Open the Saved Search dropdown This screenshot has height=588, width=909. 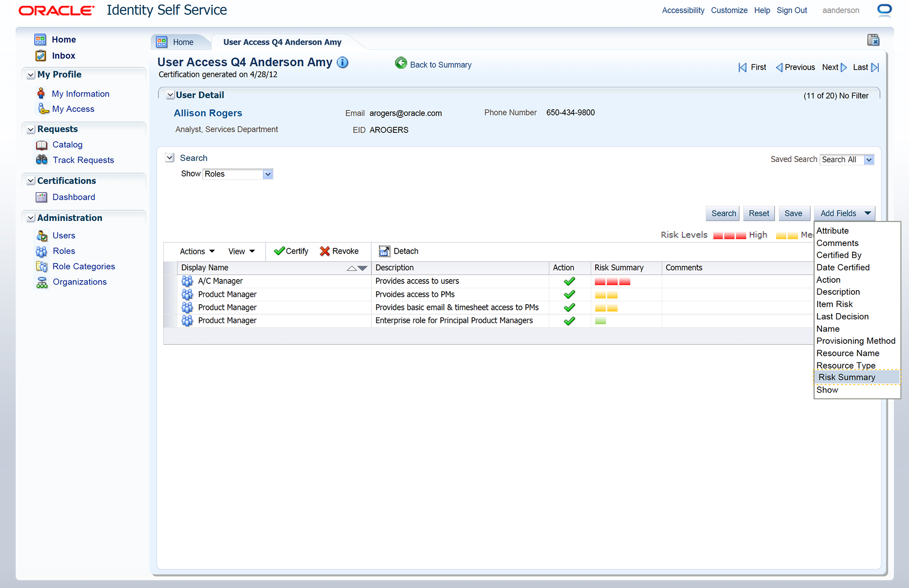(869, 160)
